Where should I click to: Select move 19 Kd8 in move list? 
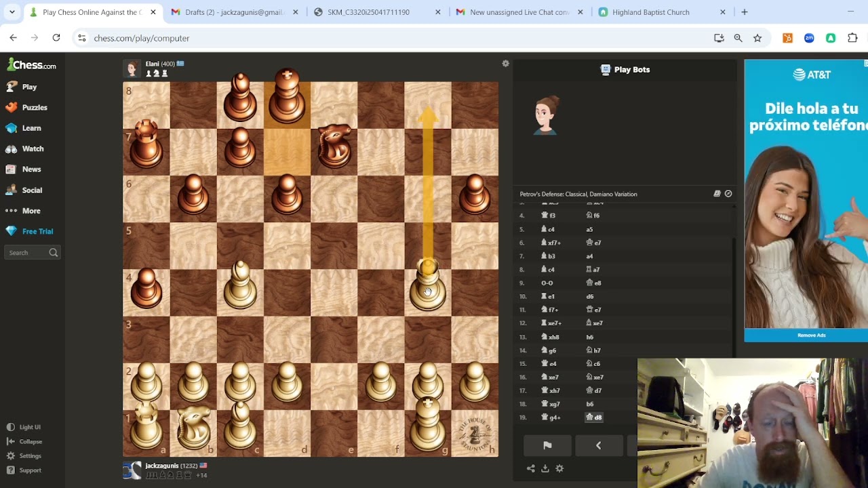coord(594,418)
